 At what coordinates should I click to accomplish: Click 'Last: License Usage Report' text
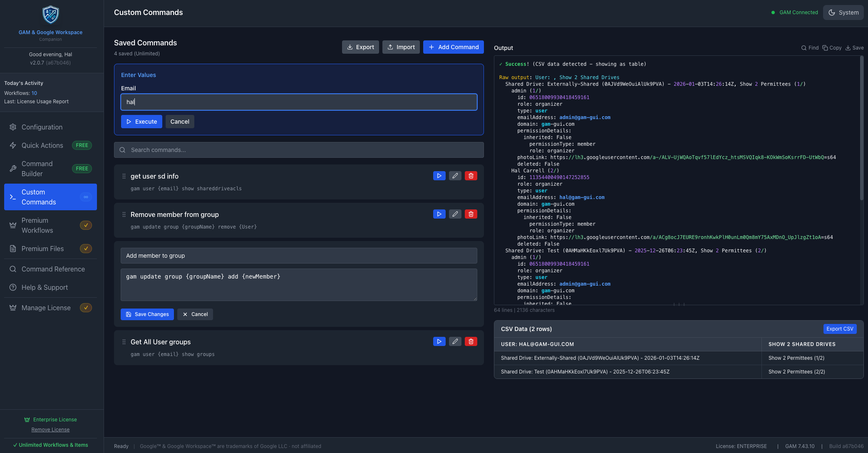point(36,102)
